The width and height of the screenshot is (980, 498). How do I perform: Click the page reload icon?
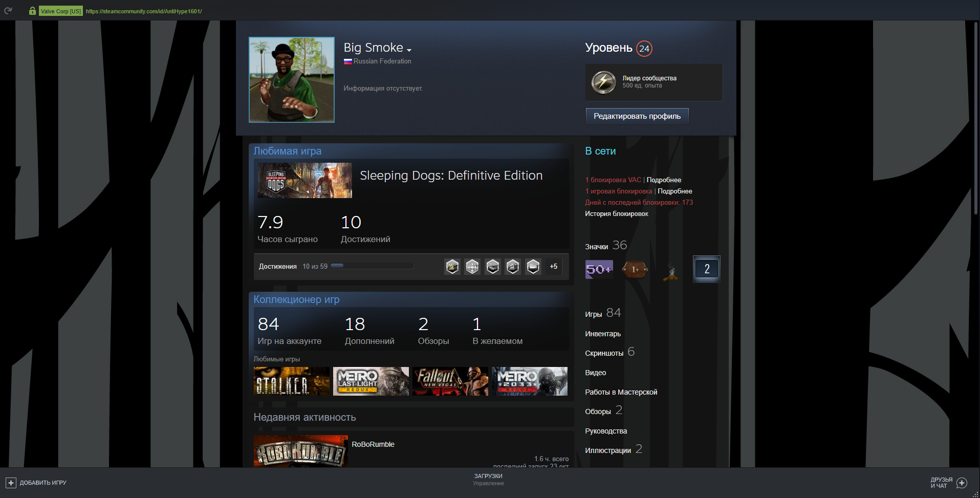[8, 11]
